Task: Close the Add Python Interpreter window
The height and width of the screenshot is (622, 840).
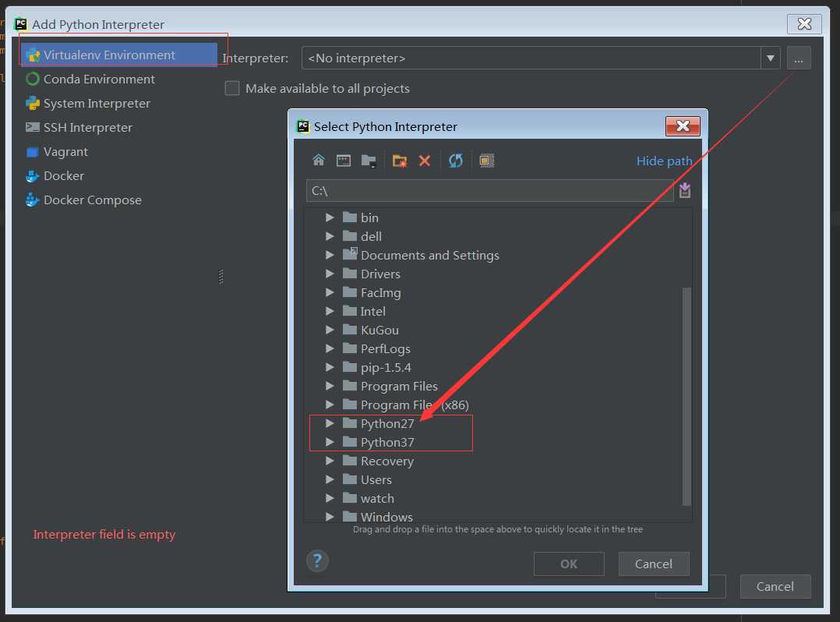Action: [x=804, y=23]
